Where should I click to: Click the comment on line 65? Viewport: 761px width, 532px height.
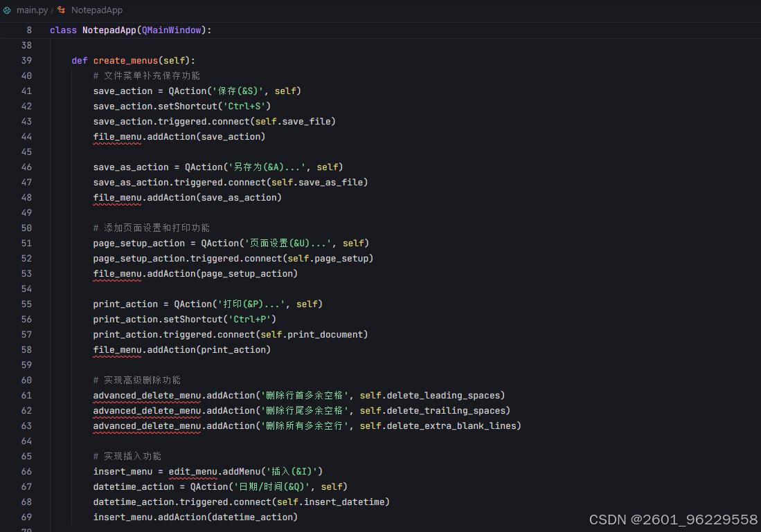click(127, 457)
